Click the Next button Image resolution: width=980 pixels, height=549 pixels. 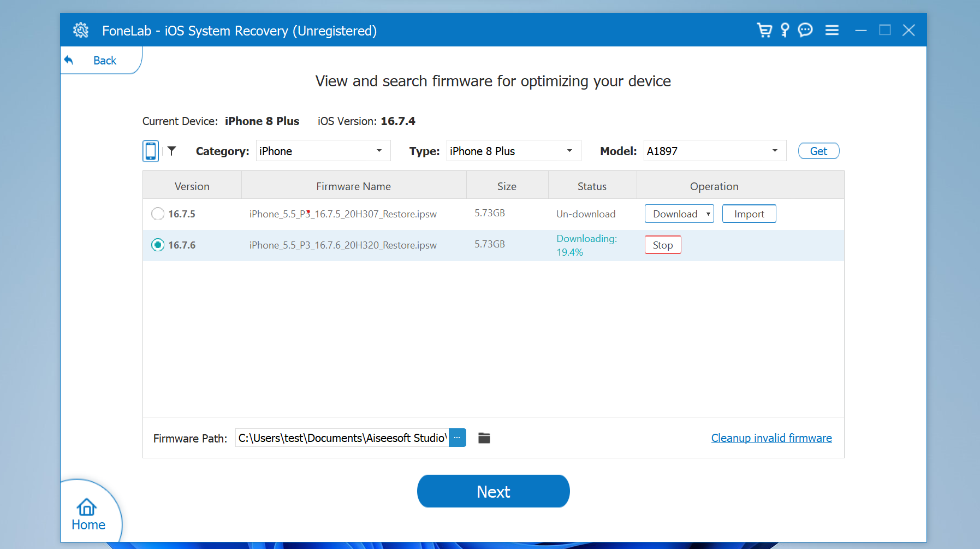494,491
